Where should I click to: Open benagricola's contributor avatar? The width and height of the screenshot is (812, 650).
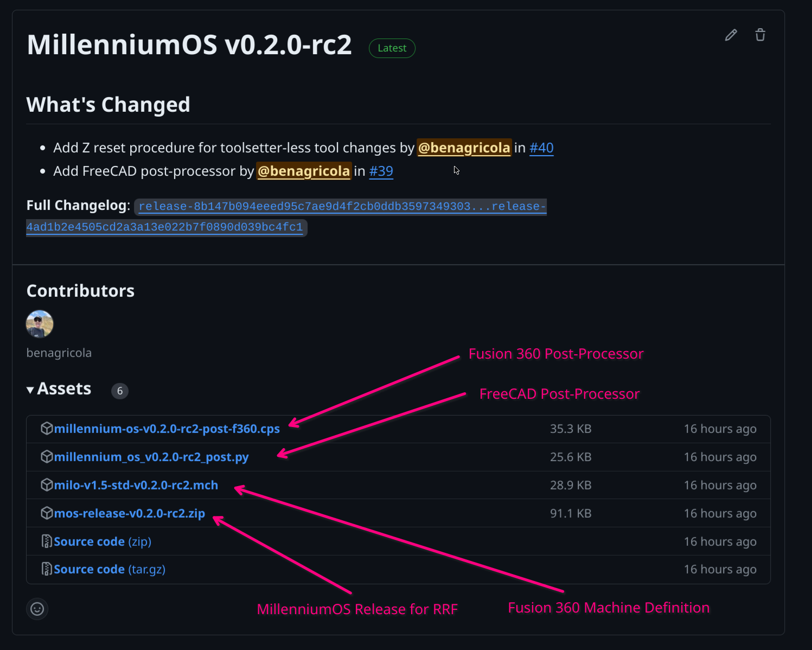point(40,324)
